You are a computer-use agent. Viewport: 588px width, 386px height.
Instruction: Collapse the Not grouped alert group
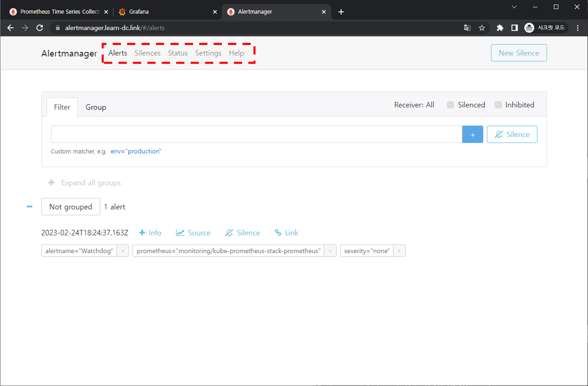pyautogui.click(x=30, y=207)
